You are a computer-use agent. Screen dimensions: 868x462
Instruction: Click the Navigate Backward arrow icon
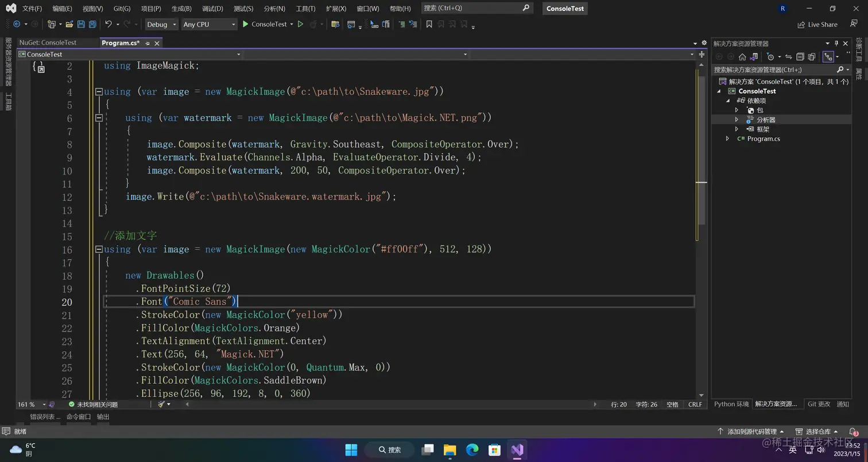(x=17, y=24)
